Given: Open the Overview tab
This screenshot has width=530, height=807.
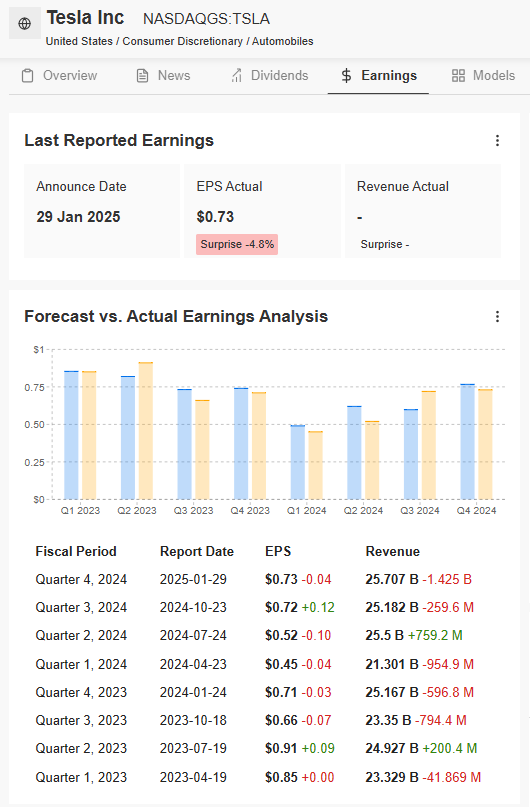Looking at the screenshot, I should coord(59,76).
